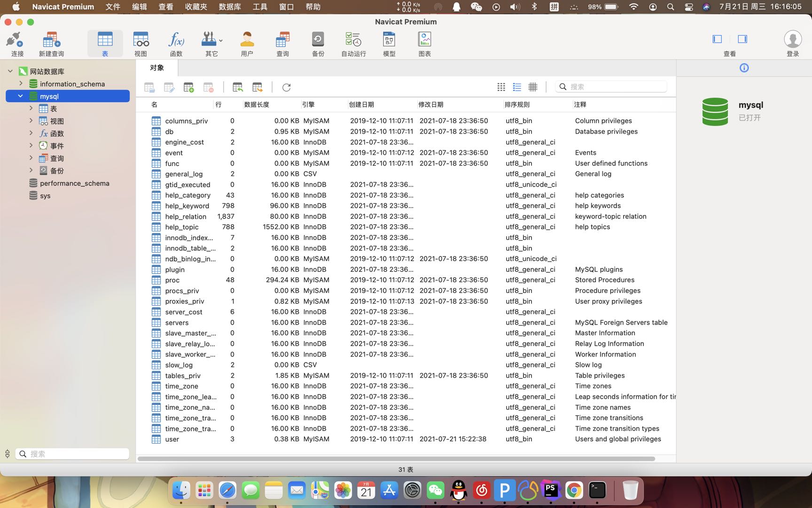Open the 数据库 database menu
Screen dimensions: 812x508
(230, 7)
